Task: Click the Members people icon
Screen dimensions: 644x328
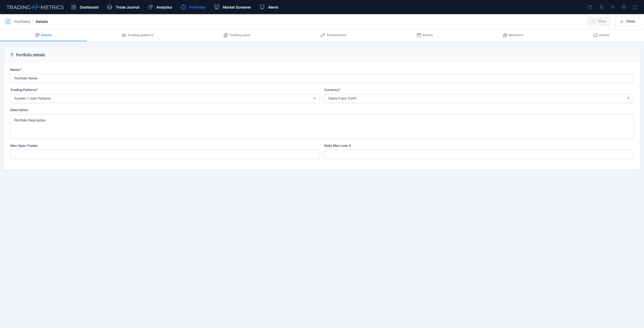Action: [505, 35]
